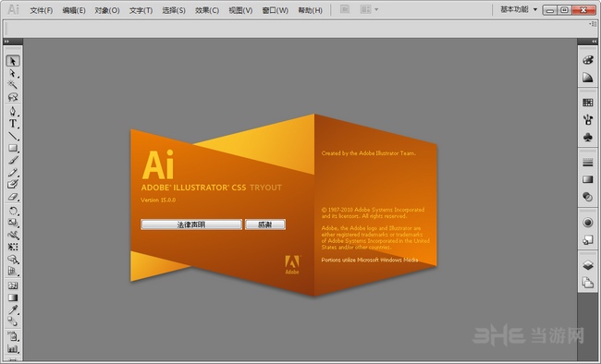Expand the tools panel double-arrow
The image size is (601, 364).
[x=6, y=42]
